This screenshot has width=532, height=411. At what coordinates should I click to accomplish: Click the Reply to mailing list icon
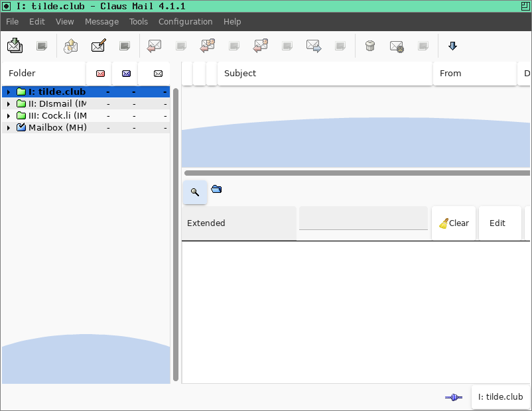pos(260,46)
